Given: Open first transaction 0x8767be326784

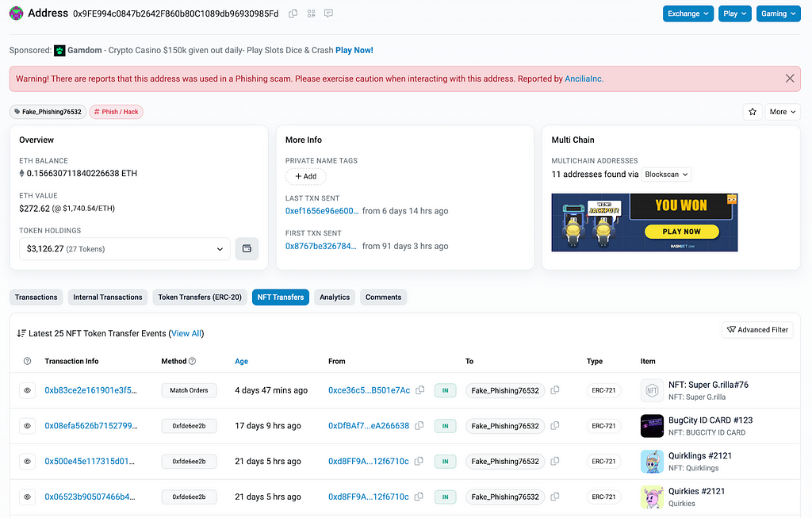Looking at the screenshot, I should pyautogui.click(x=320, y=246).
